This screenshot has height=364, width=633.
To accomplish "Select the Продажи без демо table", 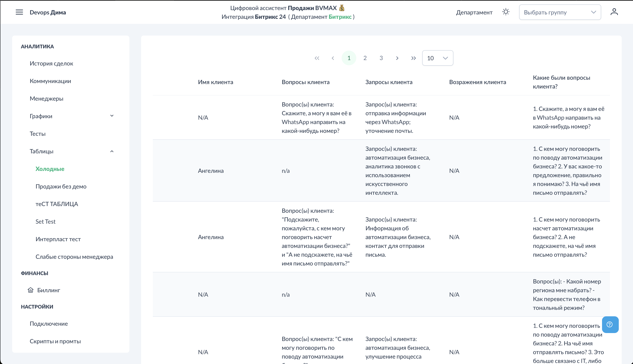I will [x=61, y=187].
